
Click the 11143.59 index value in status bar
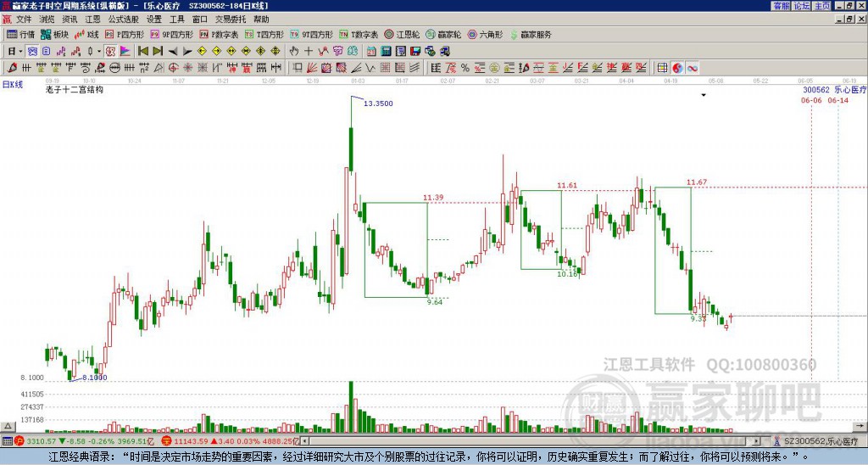(191, 441)
